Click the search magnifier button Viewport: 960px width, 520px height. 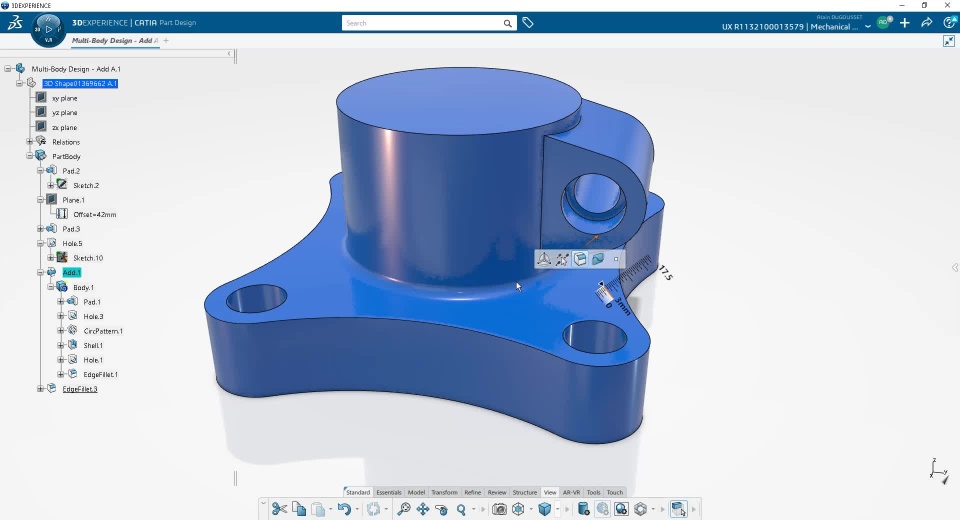(x=508, y=23)
